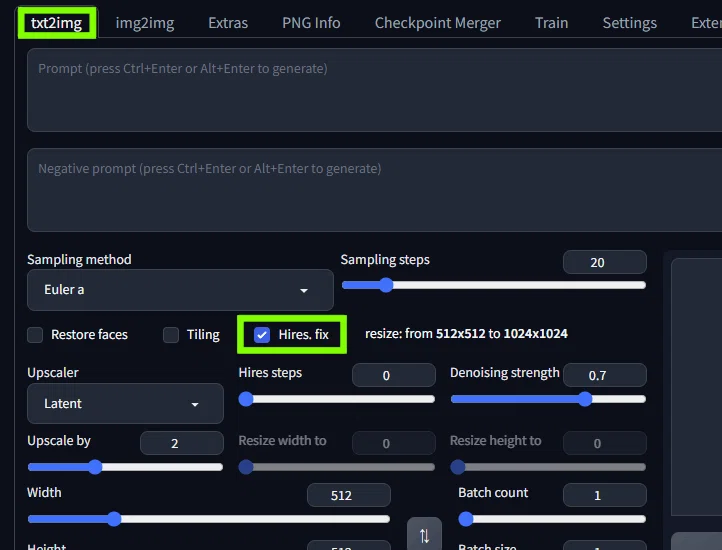Click the Resize height to slider
The width and height of the screenshot is (722, 550).
[x=548, y=467]
